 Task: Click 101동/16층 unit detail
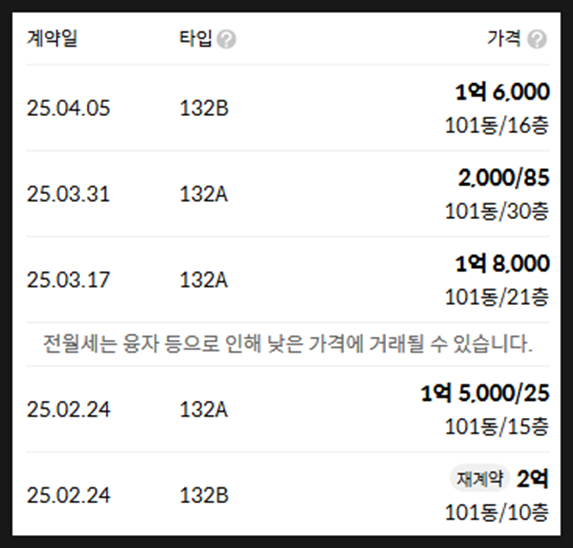(x=497, y=125)
